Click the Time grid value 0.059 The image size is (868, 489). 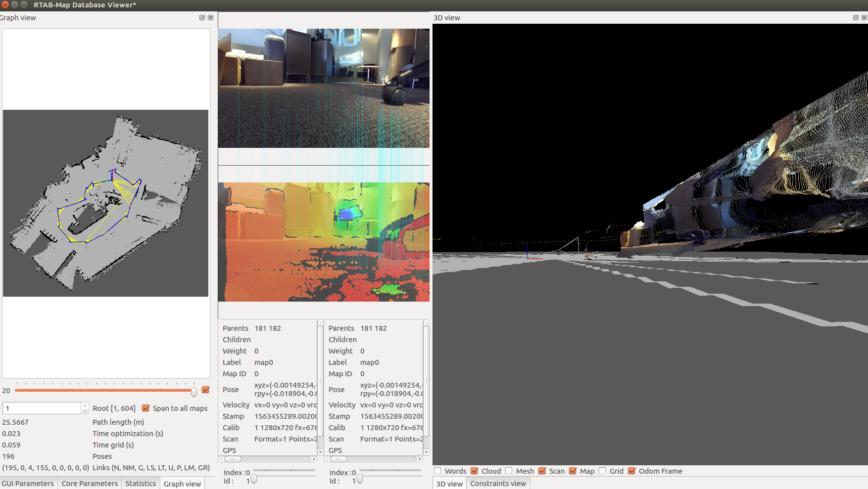[11, 445]
